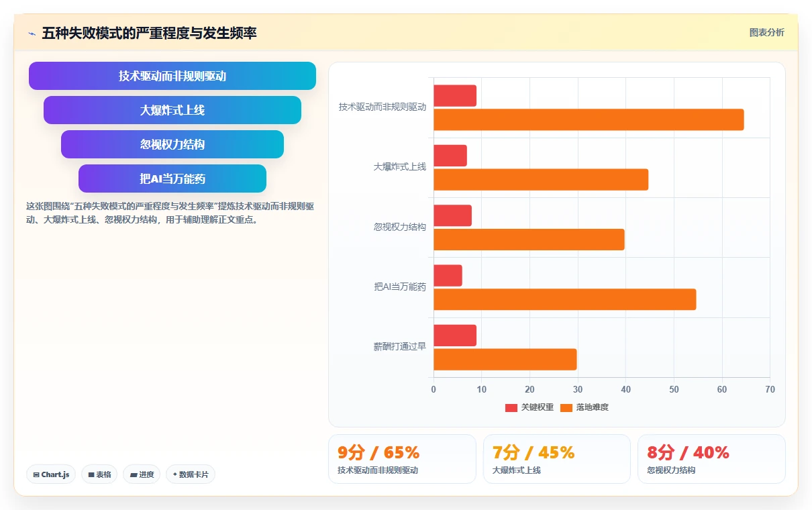Click the x-axis tick value 0
812x510 pixels.
(x=434, y=390)
